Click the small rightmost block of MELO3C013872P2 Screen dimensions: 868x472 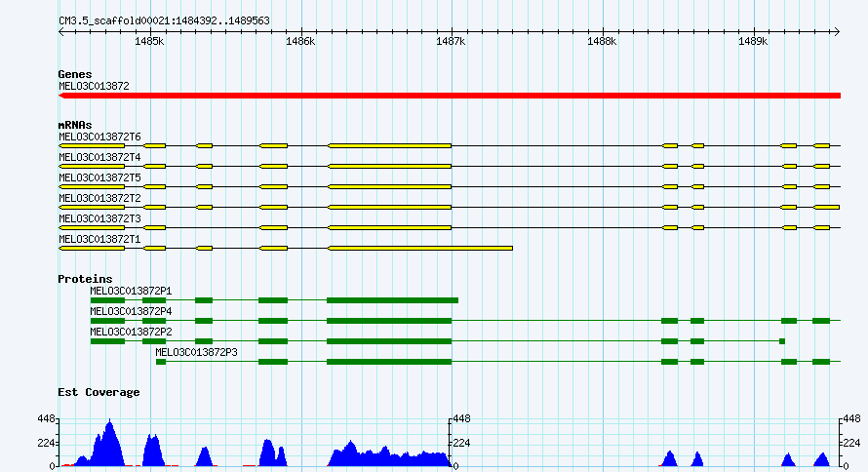click(782, 341)
